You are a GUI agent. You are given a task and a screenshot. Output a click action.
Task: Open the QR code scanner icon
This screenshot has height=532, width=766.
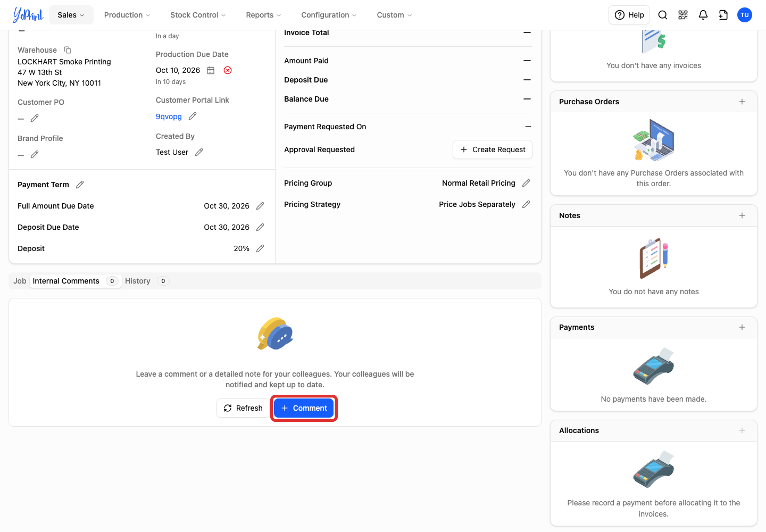683,15
